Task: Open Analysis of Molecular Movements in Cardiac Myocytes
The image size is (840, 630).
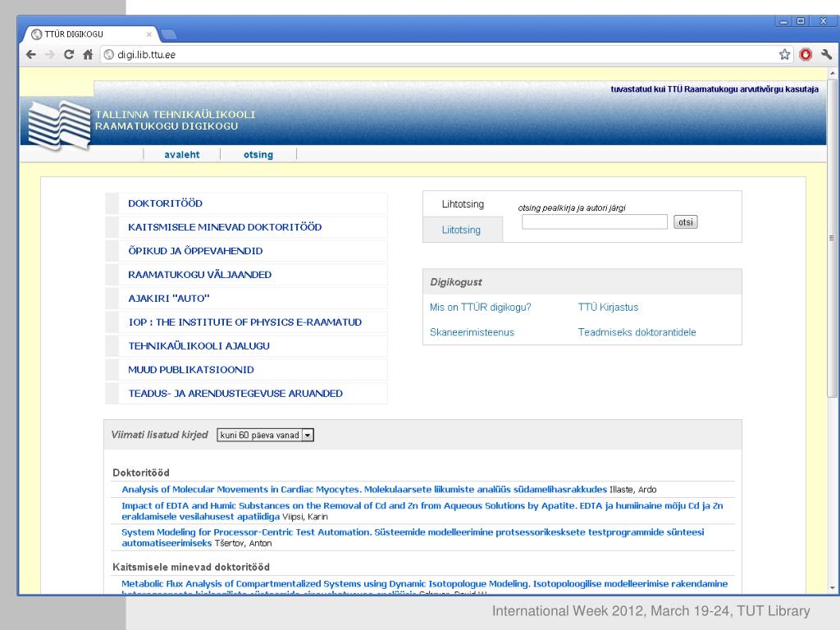Action: pos(364,490)
